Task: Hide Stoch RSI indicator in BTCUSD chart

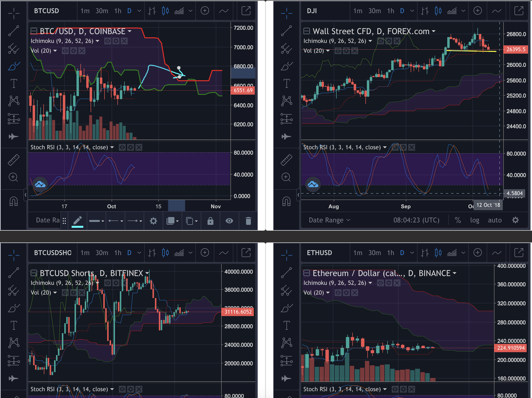Action: pyautogui.click(x=122, y=147)
